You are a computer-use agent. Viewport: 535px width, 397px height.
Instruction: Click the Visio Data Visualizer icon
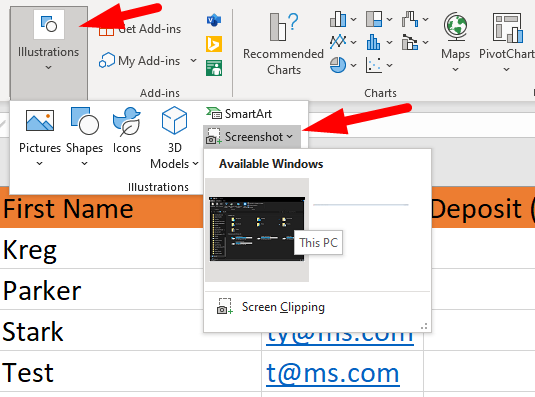[x=214, y=20]
